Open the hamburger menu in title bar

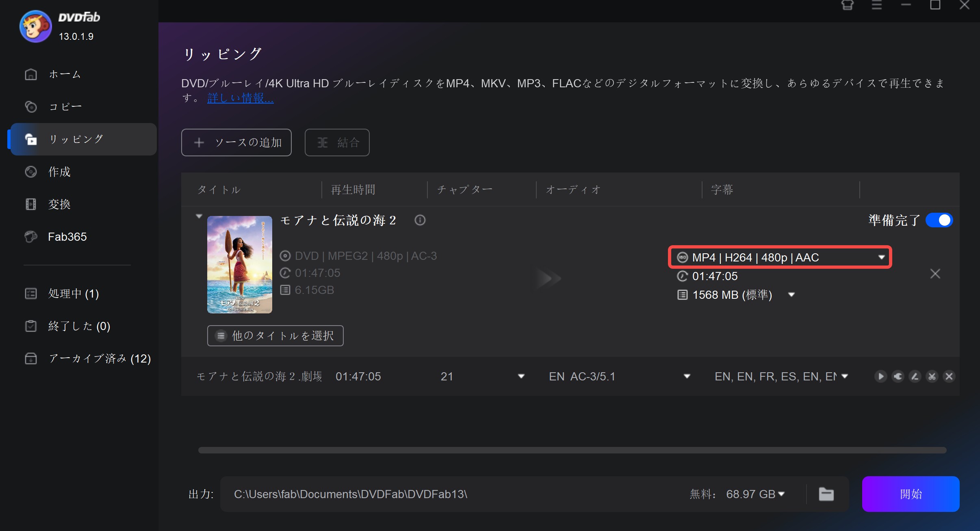[x=877, y=5]
